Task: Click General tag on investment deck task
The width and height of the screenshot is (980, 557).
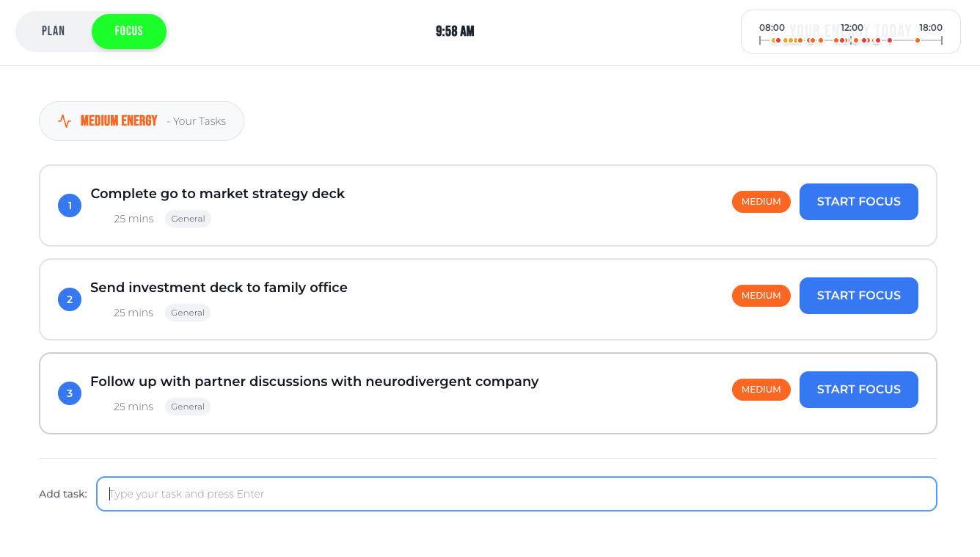Action: click(188, 313)
